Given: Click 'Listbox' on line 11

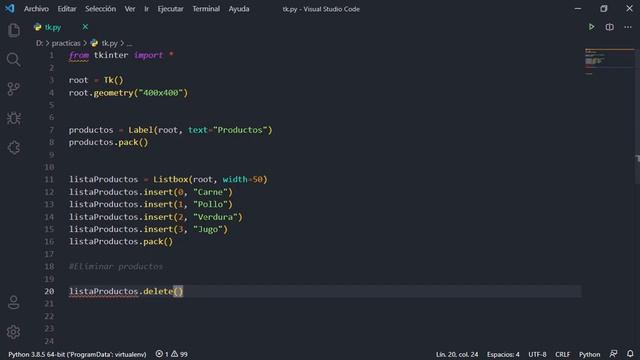Looking at the screenshot, I should [170, 179].
